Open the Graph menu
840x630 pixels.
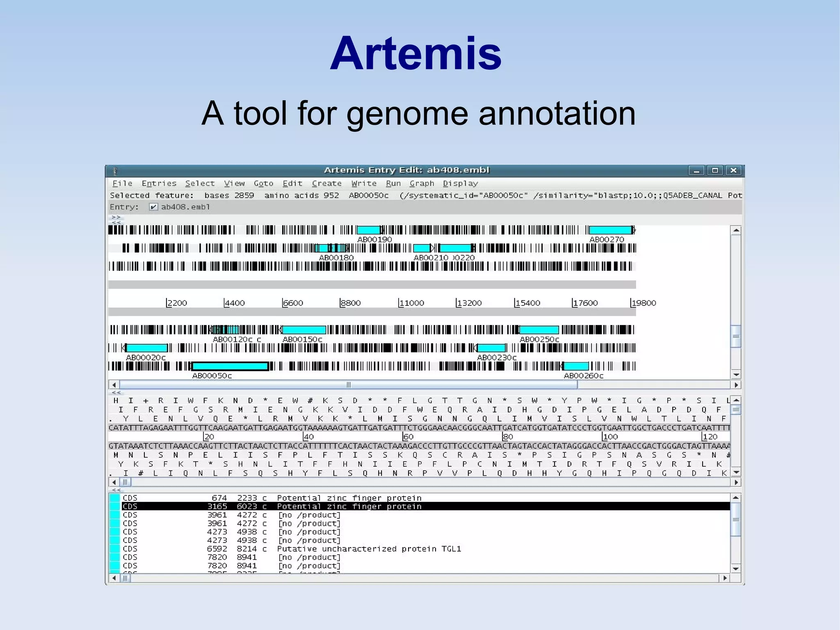421,183
